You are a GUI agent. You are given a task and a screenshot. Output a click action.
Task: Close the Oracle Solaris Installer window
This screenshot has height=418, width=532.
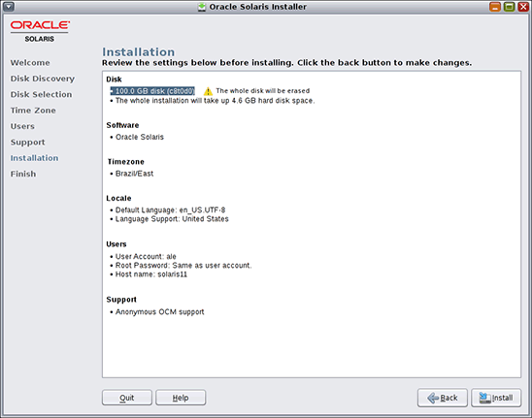pos(523,7)
